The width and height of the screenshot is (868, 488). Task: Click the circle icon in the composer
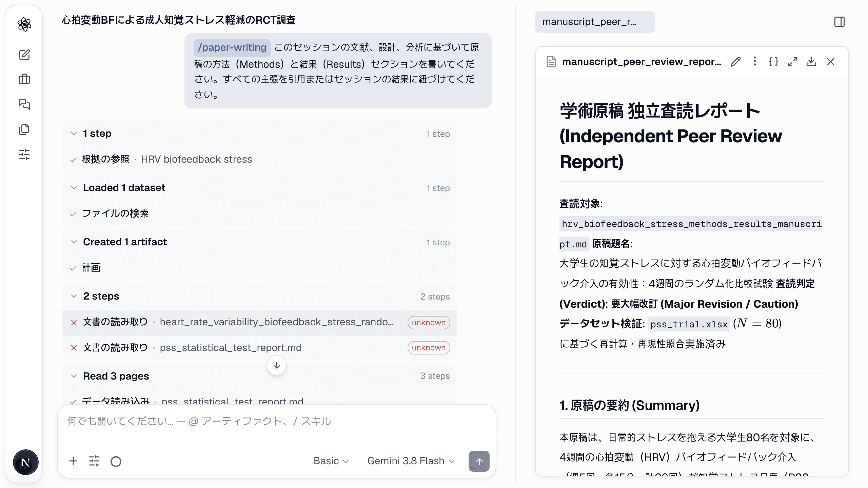[x=116, y=461]
